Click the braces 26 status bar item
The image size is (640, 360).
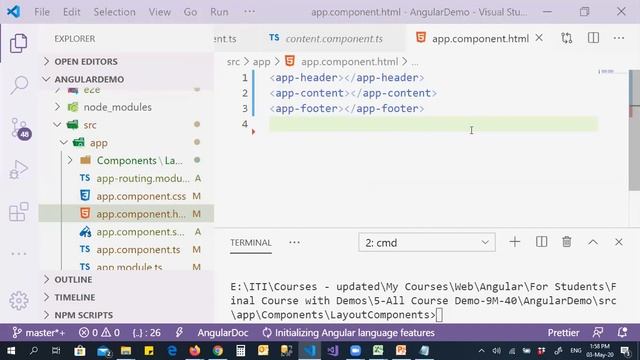coord(147,333)
